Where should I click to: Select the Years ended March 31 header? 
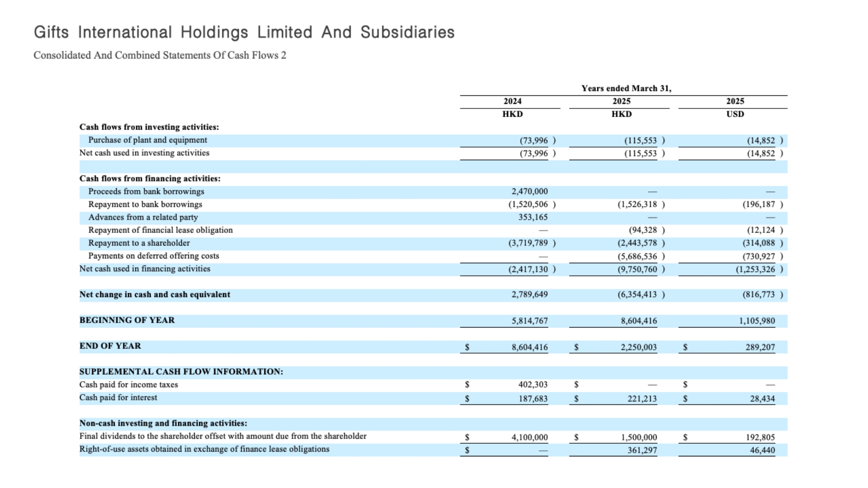626,88
